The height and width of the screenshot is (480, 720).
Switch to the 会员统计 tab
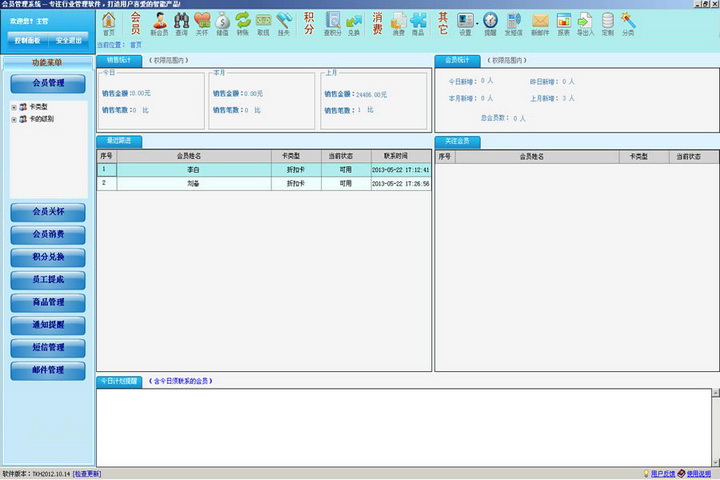point(457,61)
